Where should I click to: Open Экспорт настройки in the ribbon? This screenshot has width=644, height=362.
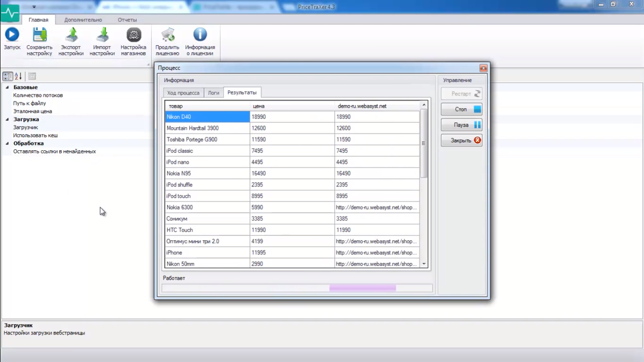tap(71, 35)
